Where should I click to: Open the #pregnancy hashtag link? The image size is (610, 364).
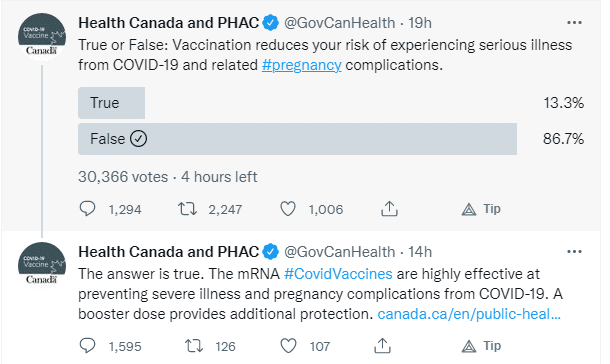click(301, 65)
